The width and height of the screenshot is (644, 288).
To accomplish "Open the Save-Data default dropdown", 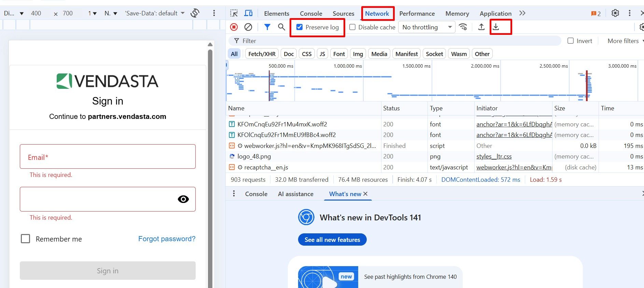I will 155,13.
